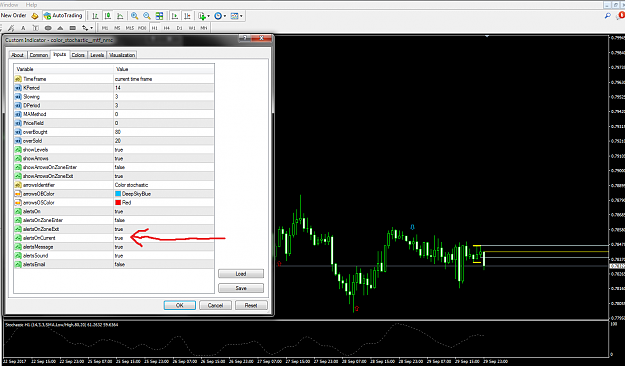Screen dimensions: 625x366
Task: Select the text tool A
Action: coord(23,28)
